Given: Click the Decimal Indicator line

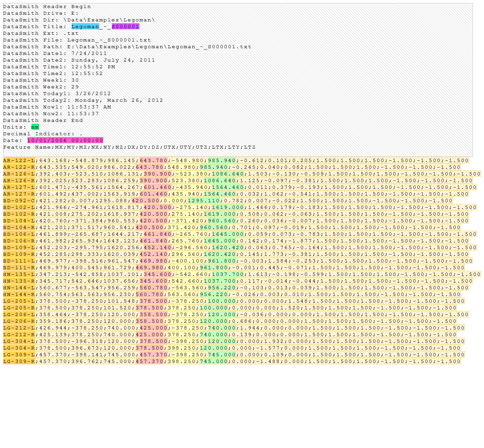Looking at the screenshot, I should point(43,134).
